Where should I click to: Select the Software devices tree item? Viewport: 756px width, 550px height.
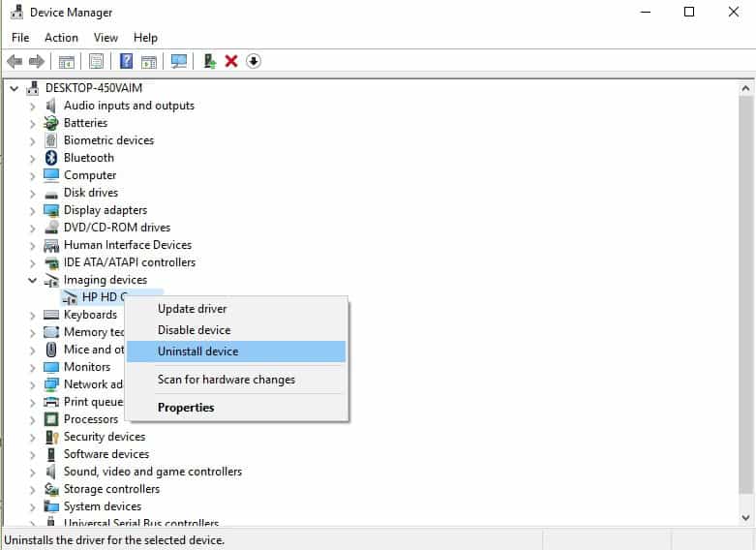[106, 454]
